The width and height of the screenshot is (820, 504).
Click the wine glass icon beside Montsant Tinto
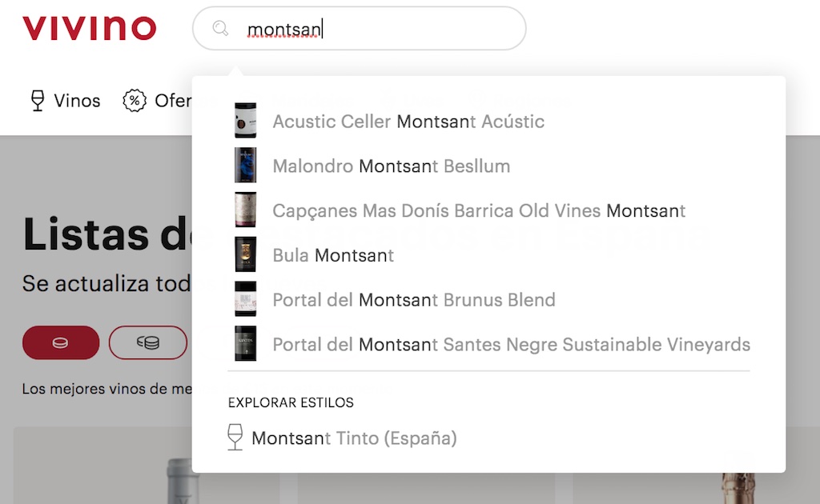coord(235,438)
